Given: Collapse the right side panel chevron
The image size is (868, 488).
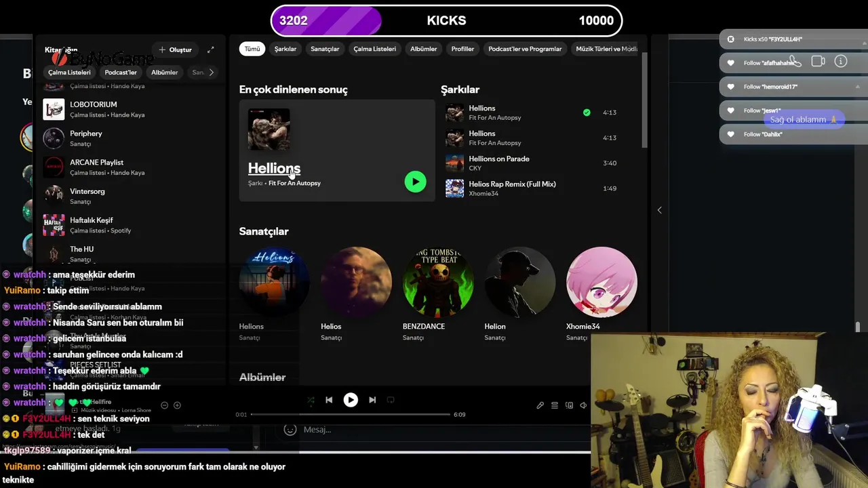Looking at the screenshot, I should (x=659, y=210).
